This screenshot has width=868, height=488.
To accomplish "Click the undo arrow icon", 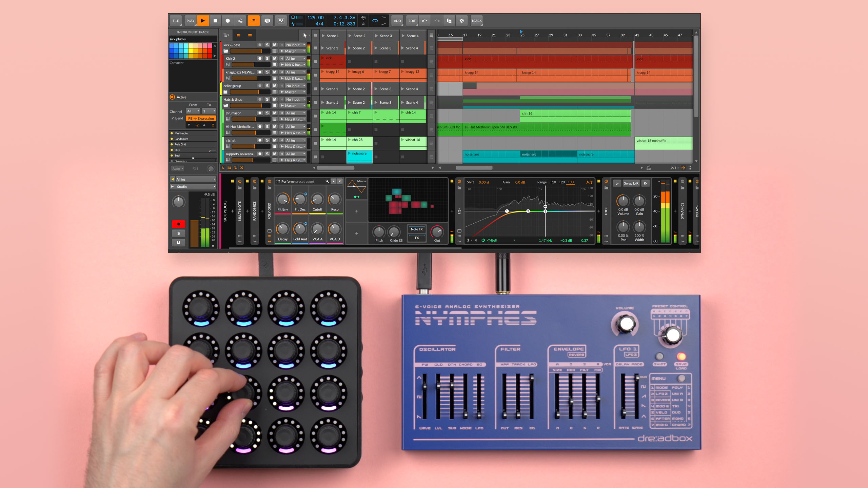I will [424, 21].
